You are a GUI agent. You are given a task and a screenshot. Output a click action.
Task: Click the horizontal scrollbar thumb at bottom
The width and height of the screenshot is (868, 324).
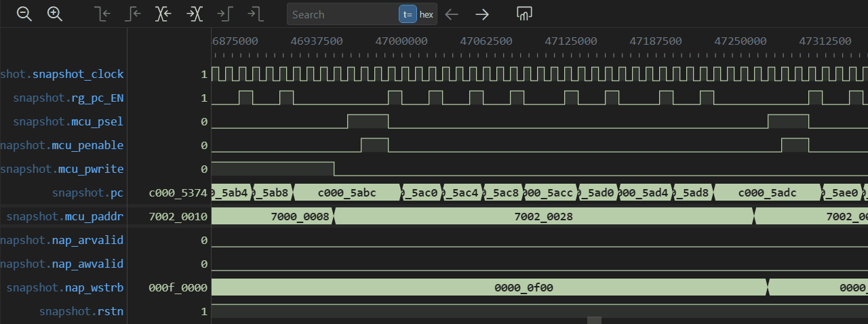(594, 320)
